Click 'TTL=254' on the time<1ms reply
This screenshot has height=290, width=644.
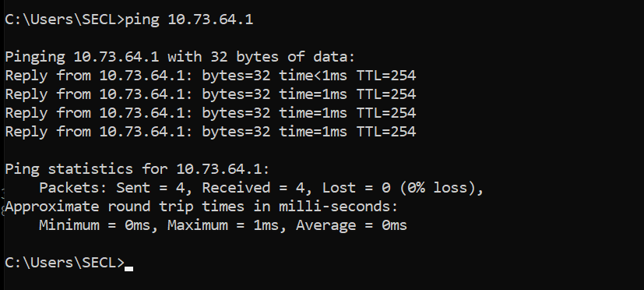click(386, 76)
